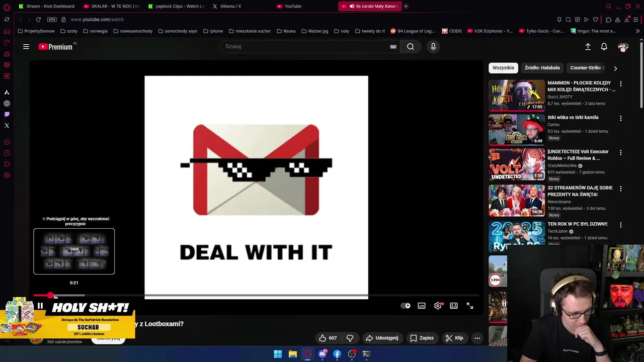Select the Counter-Strike 2 filter chip
This screenshot has width=644, height=362.
(x=587, y=68)
